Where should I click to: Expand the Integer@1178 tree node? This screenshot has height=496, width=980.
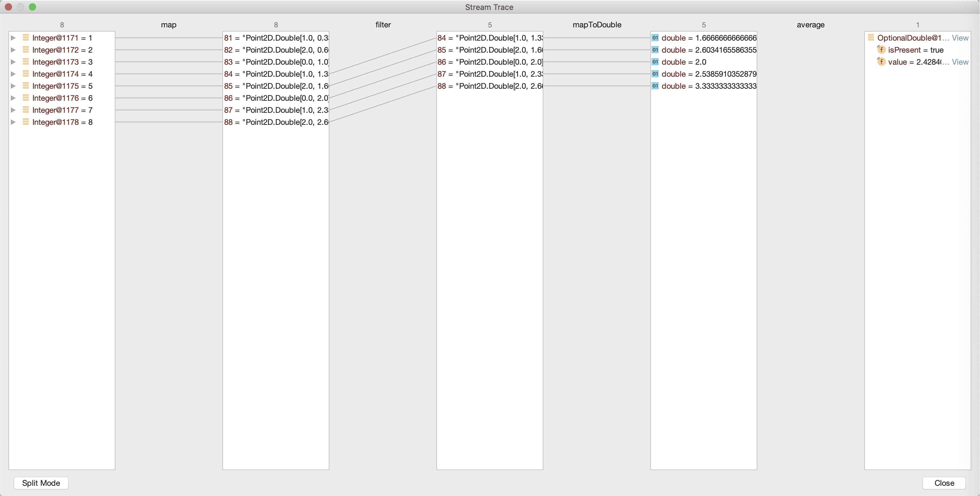click(13, 122)
